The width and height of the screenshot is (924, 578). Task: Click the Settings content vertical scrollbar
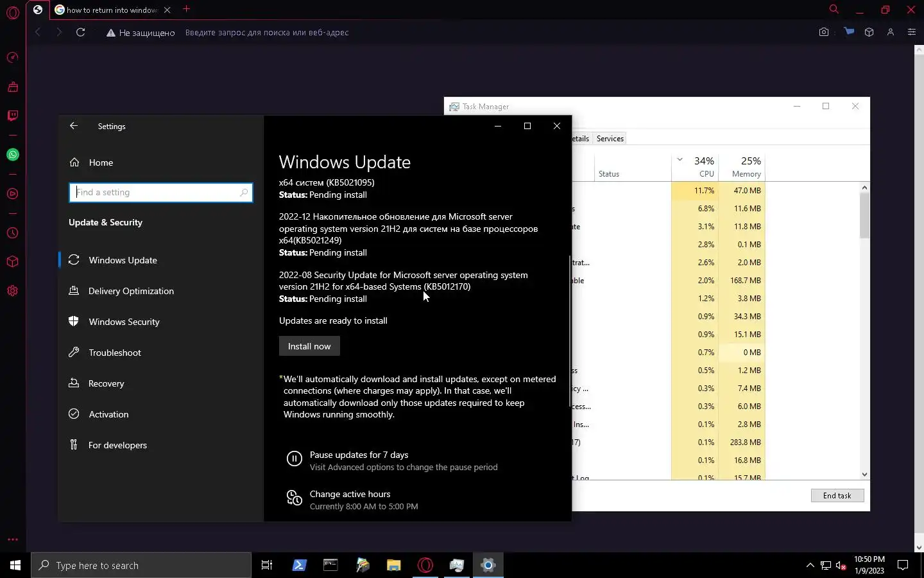(x=570, y=331)
